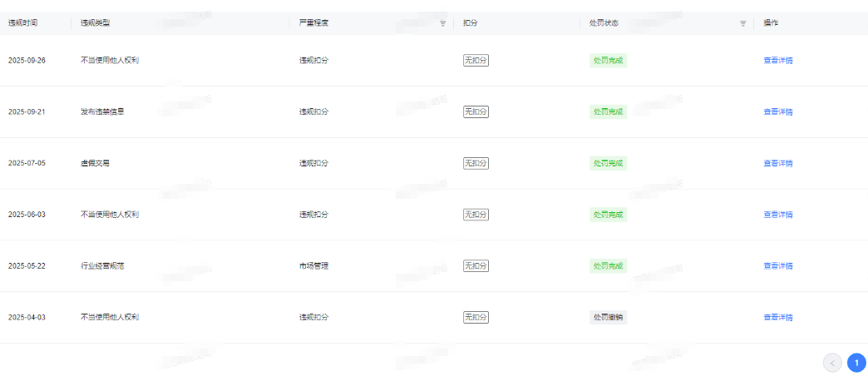The width and height of the screenshot is (868, 386).
Task: Click the 市场管理 severity cell
Action: (314, 266)
